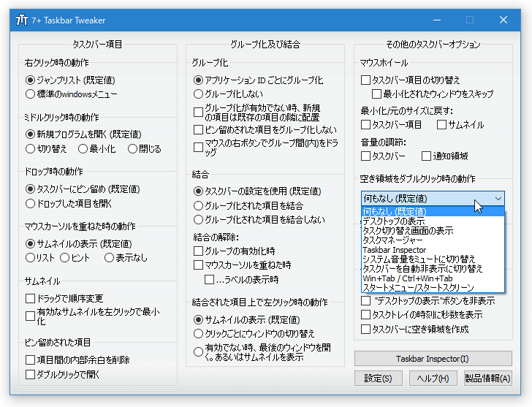Select the 閉じる middle-click option
Screen dimensions: 532x407
point(132,148)
